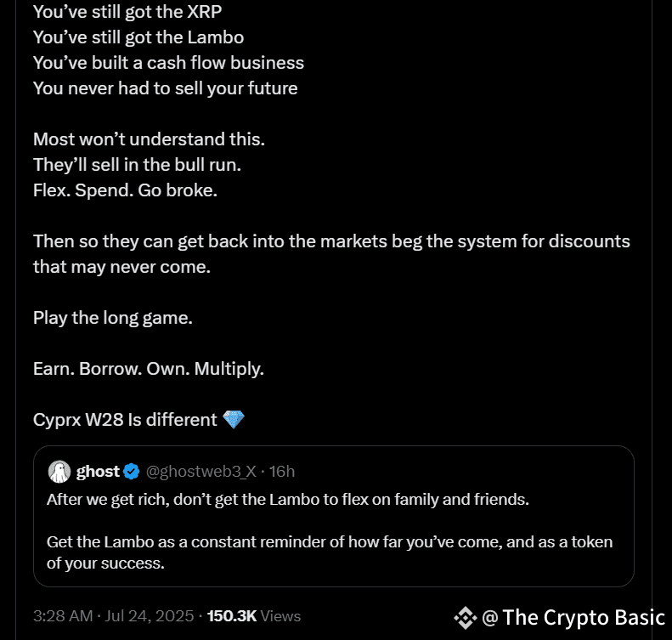Click the 'Then so they can get back' paragraph
672x640 pixels.
pos(331,254)
